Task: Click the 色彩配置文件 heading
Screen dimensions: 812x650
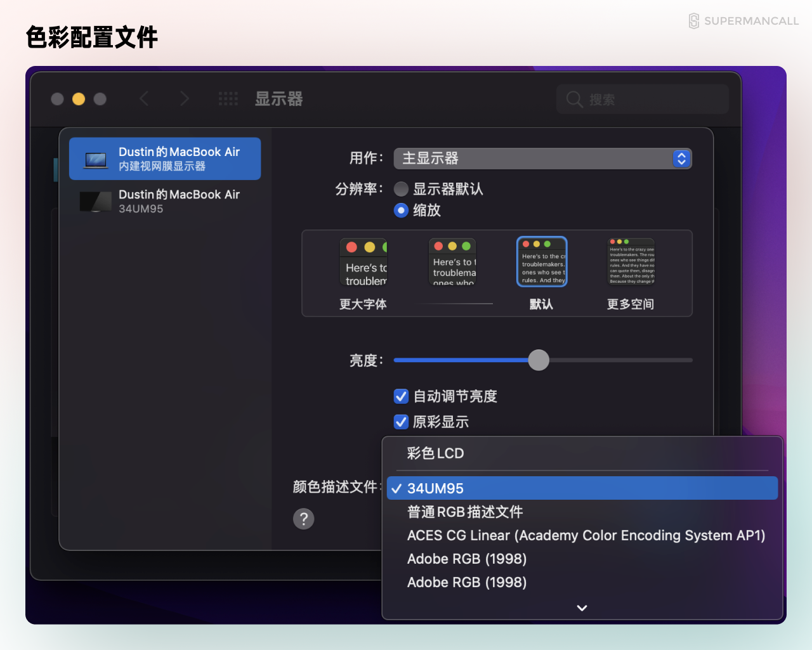Action: [92, 37]
